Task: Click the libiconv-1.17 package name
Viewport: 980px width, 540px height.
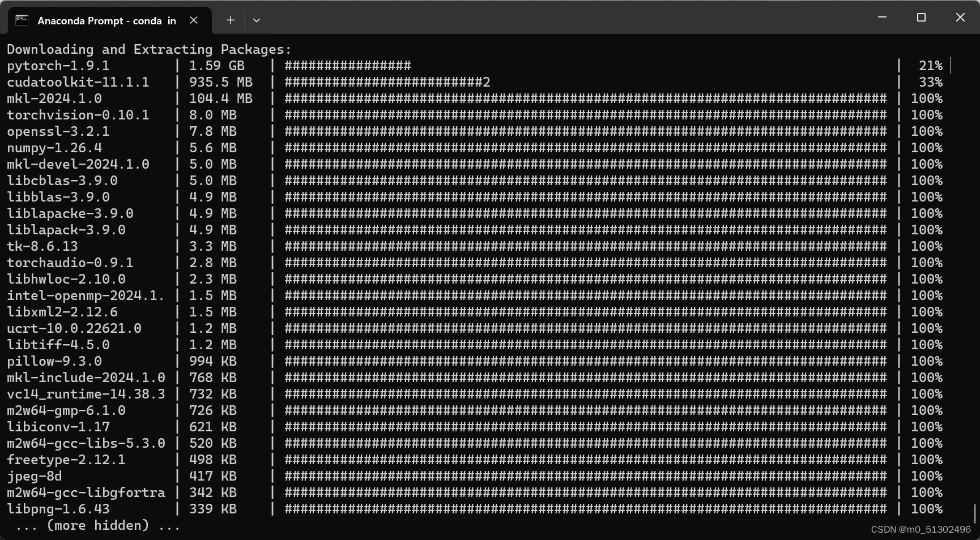Action: point(58,427)
